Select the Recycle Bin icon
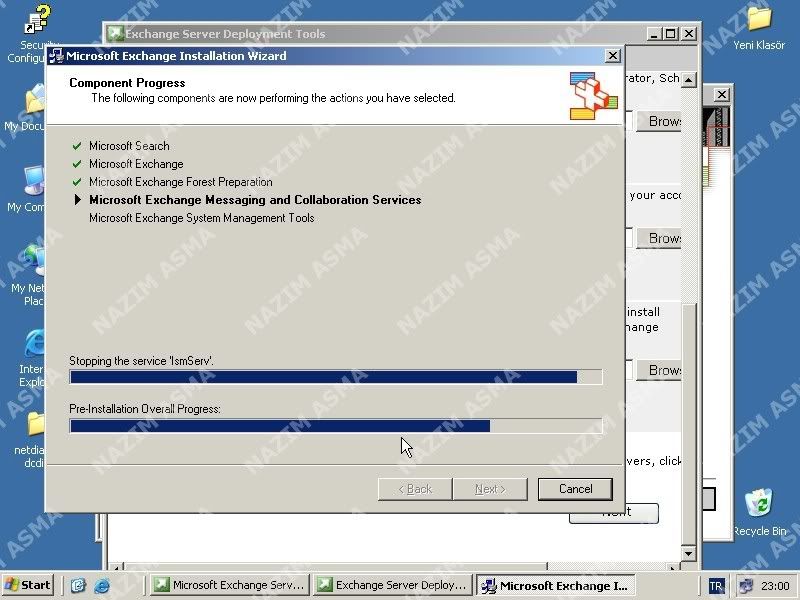Viewport: 800px width, 600px height. click(760, 513)
